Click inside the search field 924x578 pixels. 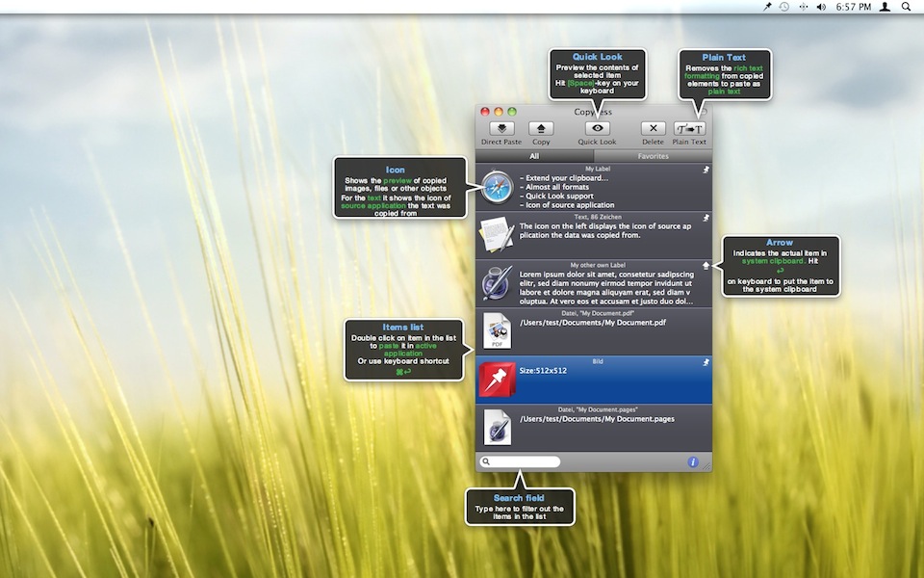click(x=525, y=462)
